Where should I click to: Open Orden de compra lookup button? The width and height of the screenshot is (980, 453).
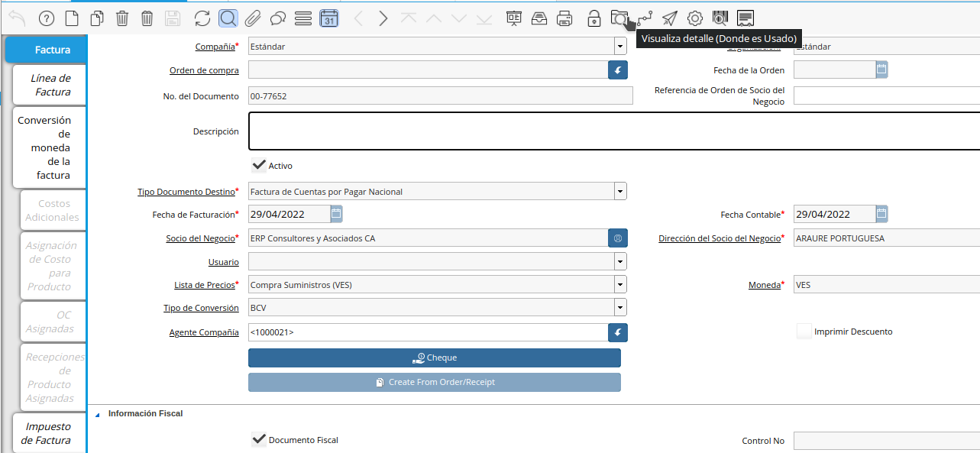click(617, 70)
